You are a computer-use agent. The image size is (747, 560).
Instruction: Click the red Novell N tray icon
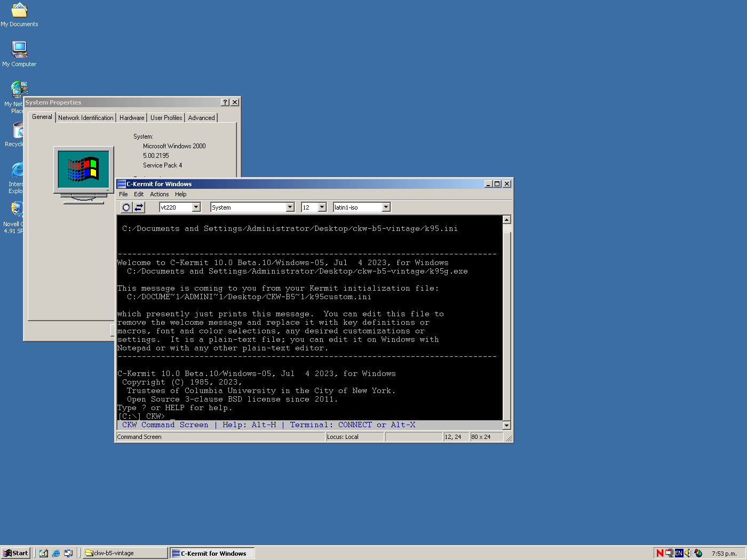click(660, 553)
